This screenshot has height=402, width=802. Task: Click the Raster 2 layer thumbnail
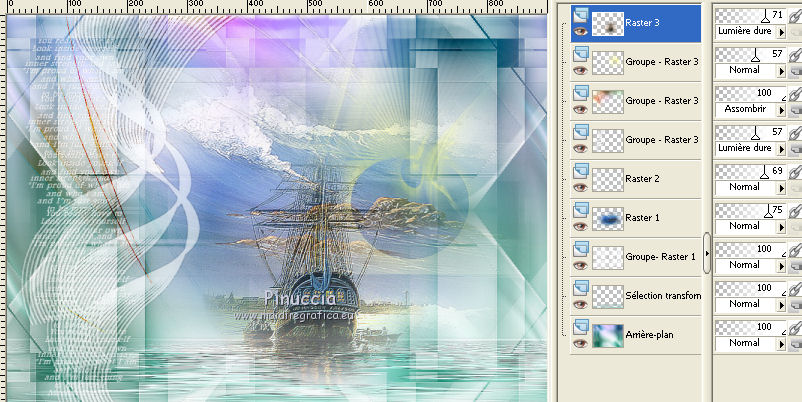(x=608, y=180)
